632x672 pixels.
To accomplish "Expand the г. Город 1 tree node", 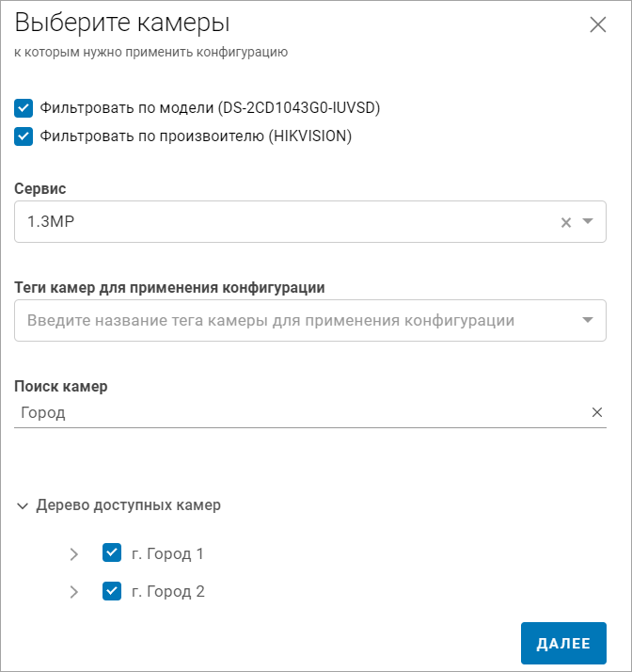I will (x=74, y=554).
